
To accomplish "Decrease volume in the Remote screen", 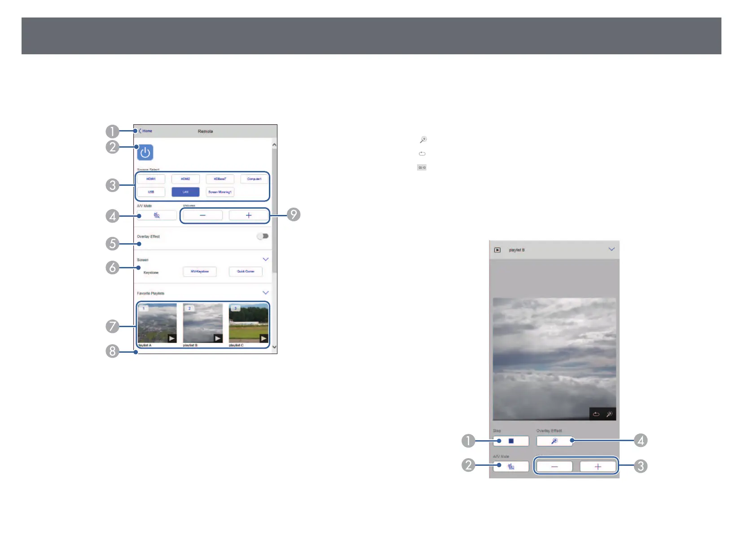I will [202, 215].
